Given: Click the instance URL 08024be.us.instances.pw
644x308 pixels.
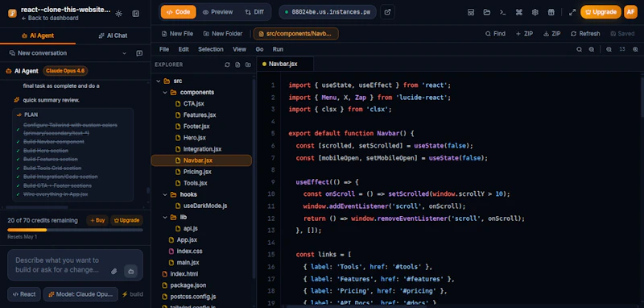Looking at the screenshot, I should (327, 12).
